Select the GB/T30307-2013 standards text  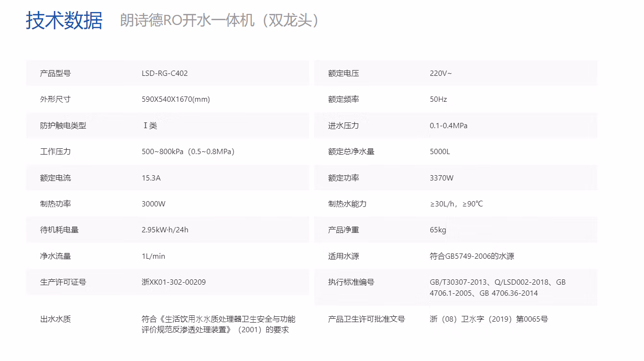498,288
